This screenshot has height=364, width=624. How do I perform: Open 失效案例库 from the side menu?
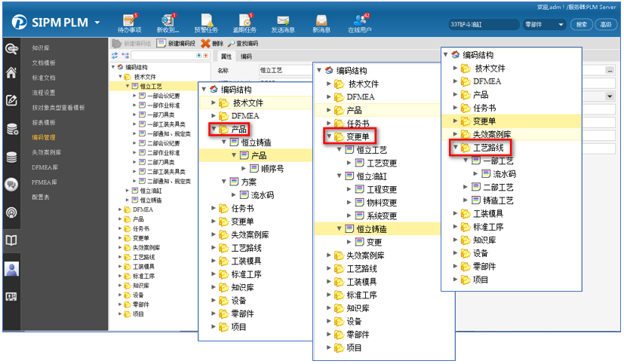coord(46,152)
